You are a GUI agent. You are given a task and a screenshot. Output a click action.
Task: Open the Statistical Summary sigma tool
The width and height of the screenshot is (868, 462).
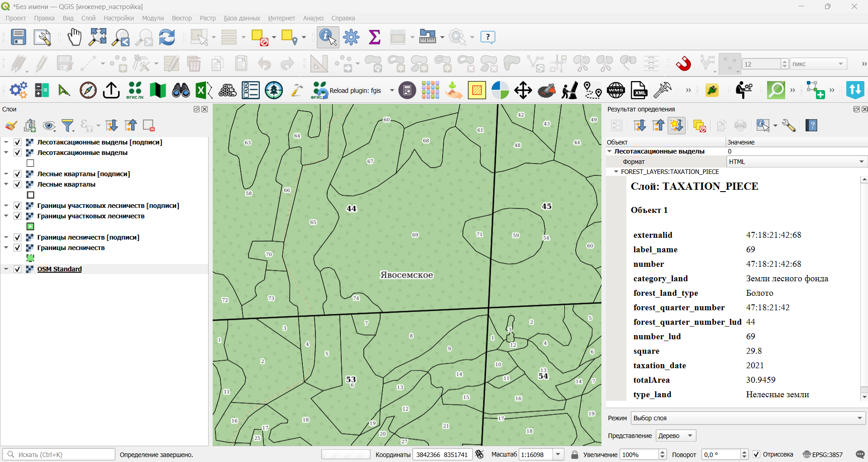point(375,37)
